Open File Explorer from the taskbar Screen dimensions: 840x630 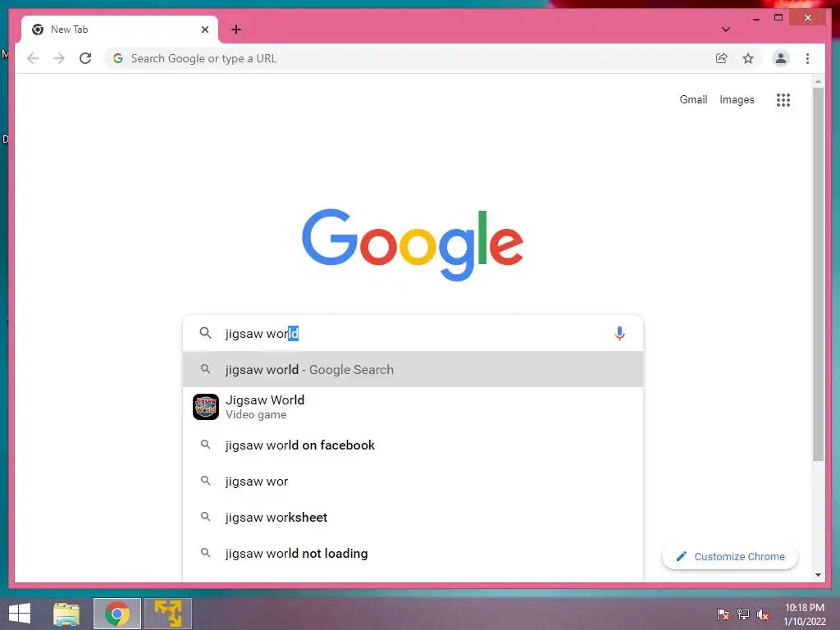point(66,614)
